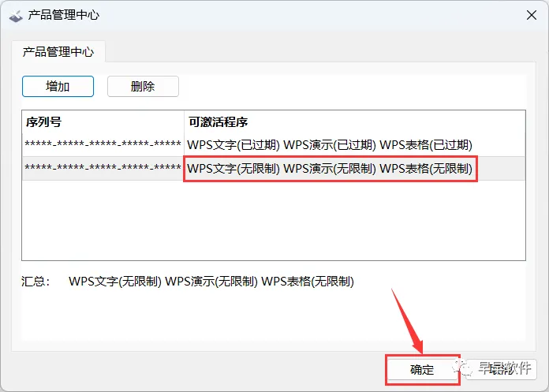This screenshot has height=392, width=549.
Task: Click the 增加 button
Action: pyautogui.click(x=58, y=86)
